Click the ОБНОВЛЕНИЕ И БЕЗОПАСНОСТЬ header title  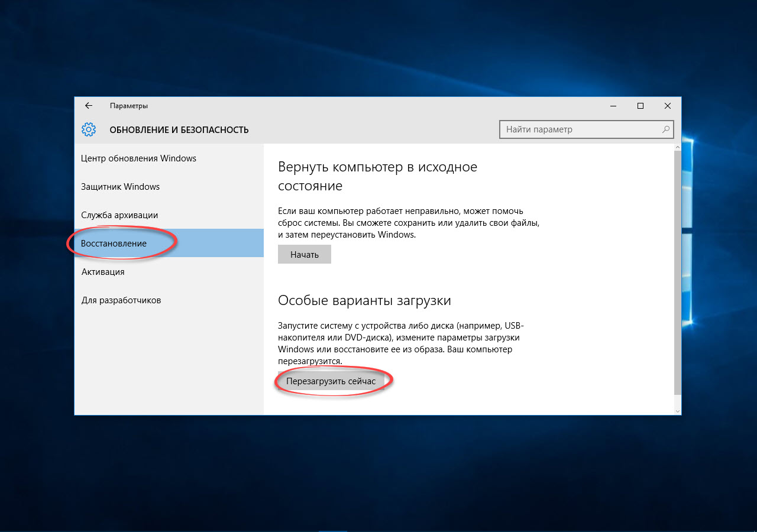179,130
